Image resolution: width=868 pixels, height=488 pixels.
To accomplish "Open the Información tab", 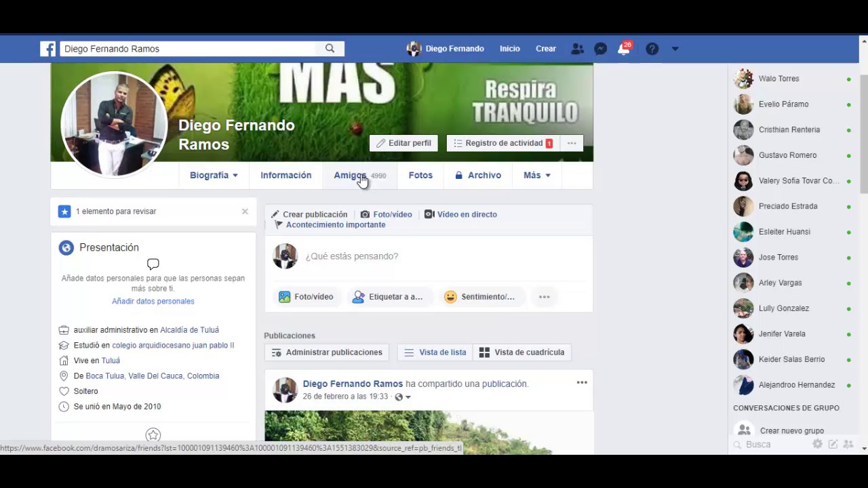I will tap(286, 175).
